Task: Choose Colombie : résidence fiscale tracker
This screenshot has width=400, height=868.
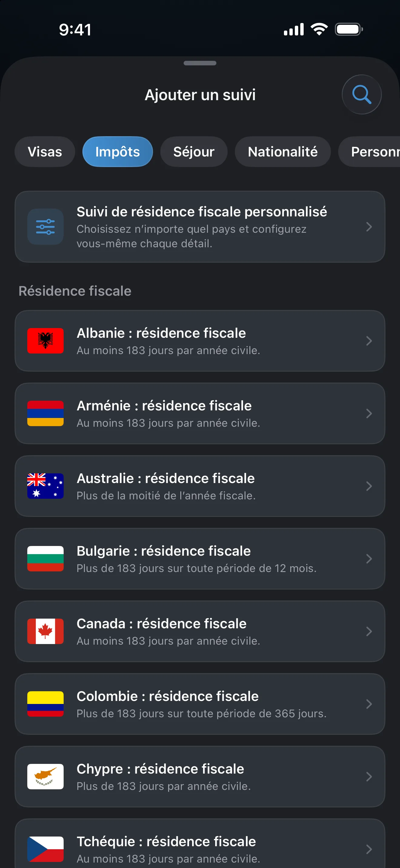Action: point(200,704)
